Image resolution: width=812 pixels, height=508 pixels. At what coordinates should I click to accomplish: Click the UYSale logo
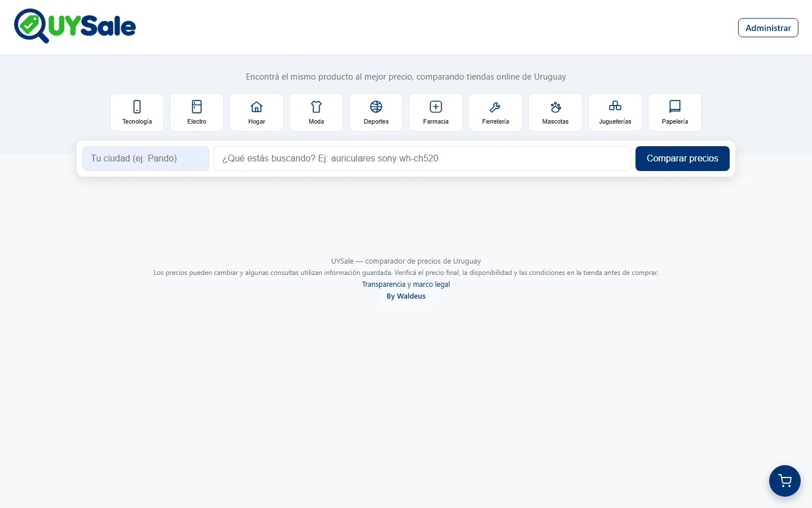[75, 26]
